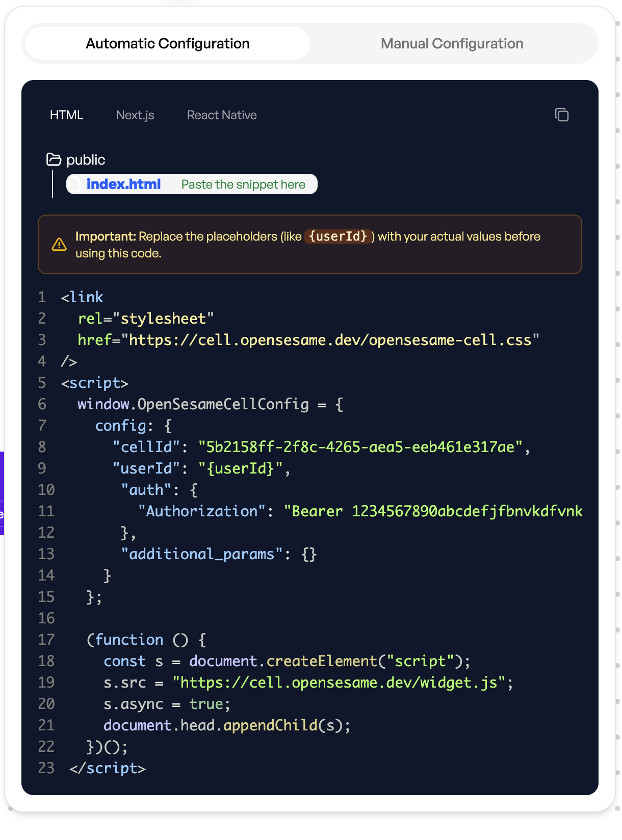Click the warning triangle icon
Image resolution: width=622 pixels, height=840 pixels.
click(x=59, y=244)
